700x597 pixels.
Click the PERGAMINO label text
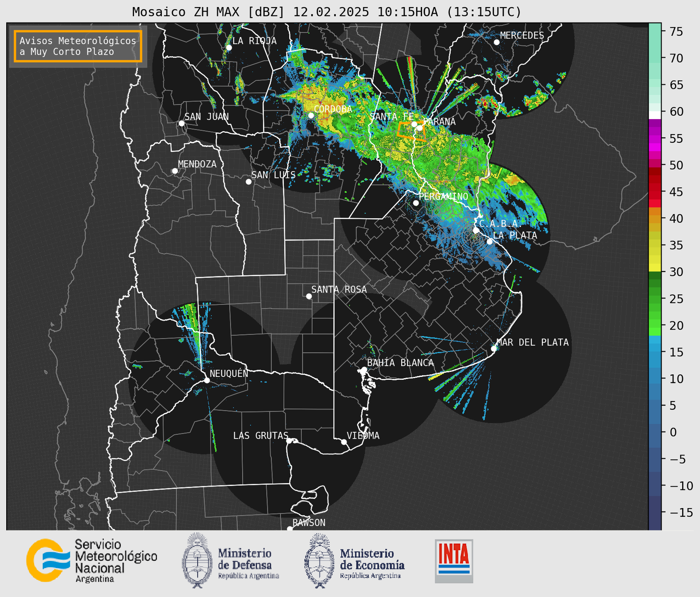pyautogui.click(x=444, y=196)
